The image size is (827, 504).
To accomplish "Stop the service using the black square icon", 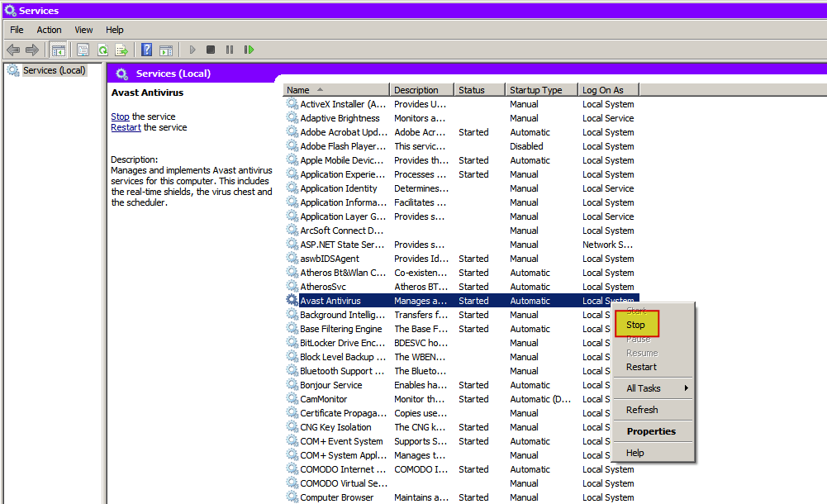I will tap(210, 49).
